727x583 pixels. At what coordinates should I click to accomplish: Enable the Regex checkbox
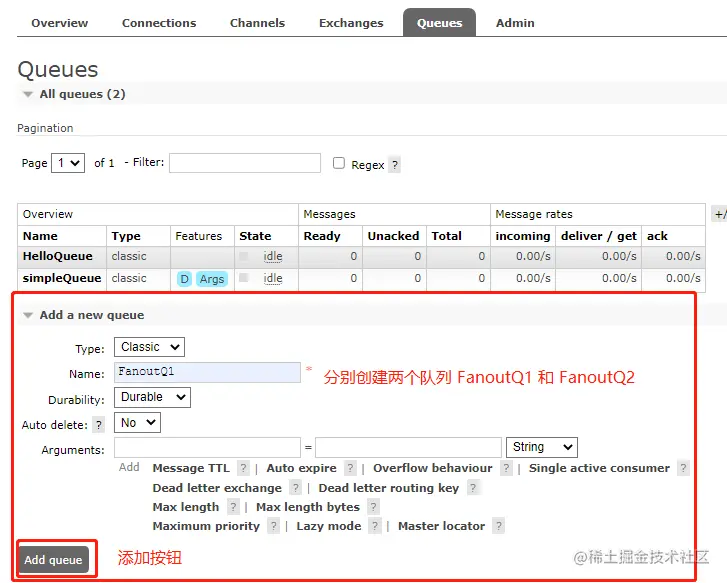point(339,163)
